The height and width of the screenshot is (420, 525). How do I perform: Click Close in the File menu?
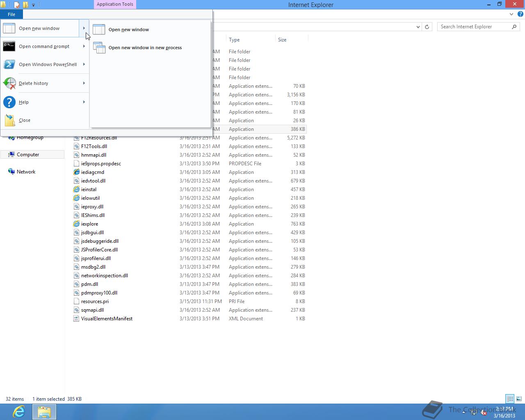[x=44, y=120]
